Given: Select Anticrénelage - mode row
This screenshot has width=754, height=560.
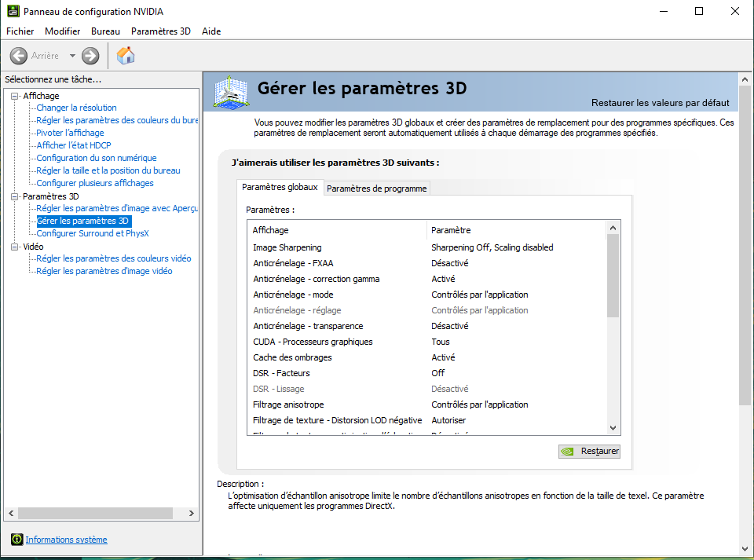Looking at the screenshot, I should pos(427,295).
